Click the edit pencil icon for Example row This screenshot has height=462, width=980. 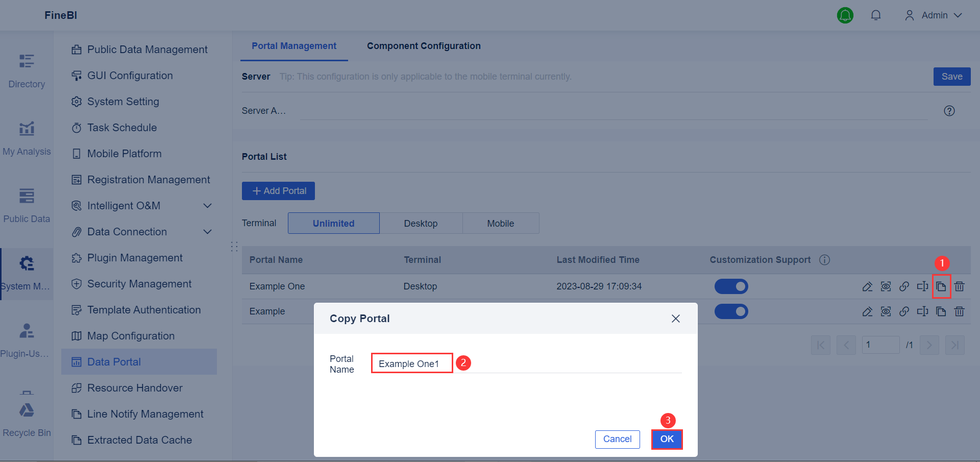(x=867, y=311)
